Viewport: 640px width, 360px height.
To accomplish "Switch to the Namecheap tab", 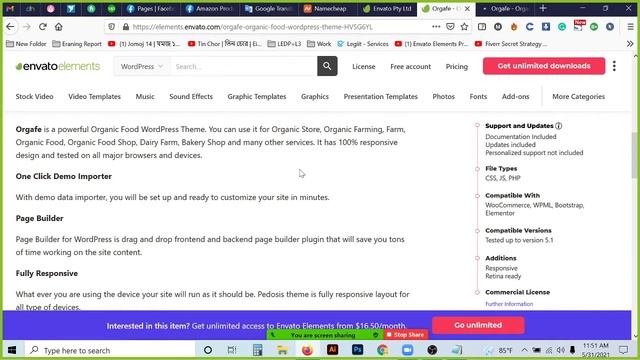I will 325,9.
